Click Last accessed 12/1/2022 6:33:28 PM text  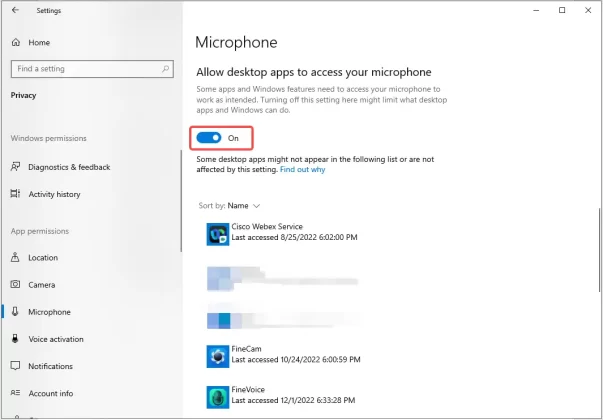tap(293, 400)
